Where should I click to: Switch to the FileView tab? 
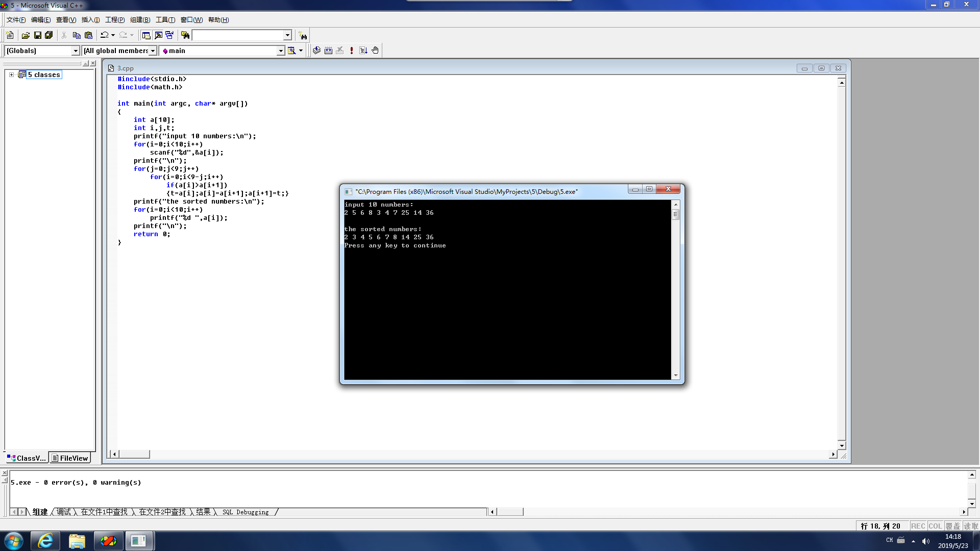(x=70, y=458)
